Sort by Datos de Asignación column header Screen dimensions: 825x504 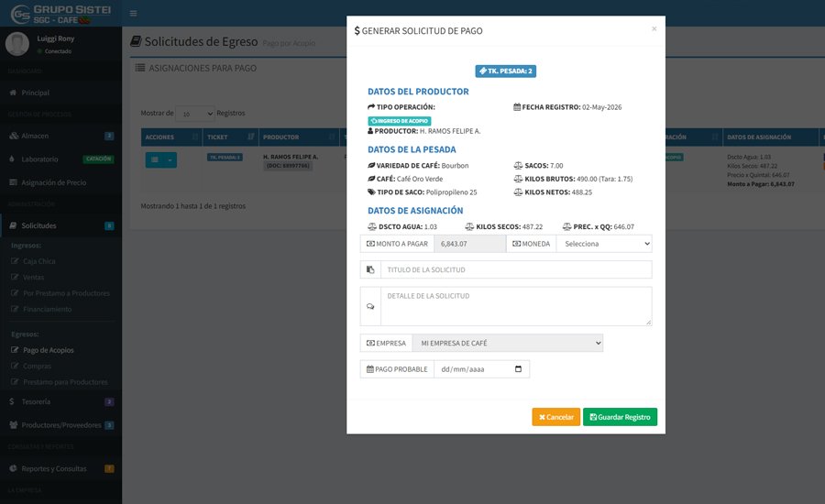769,137
